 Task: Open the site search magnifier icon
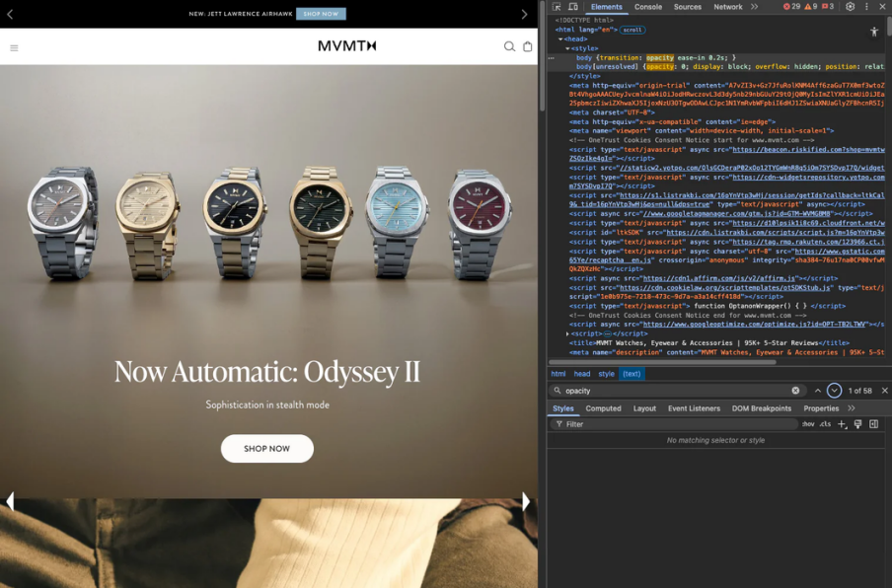509,46
